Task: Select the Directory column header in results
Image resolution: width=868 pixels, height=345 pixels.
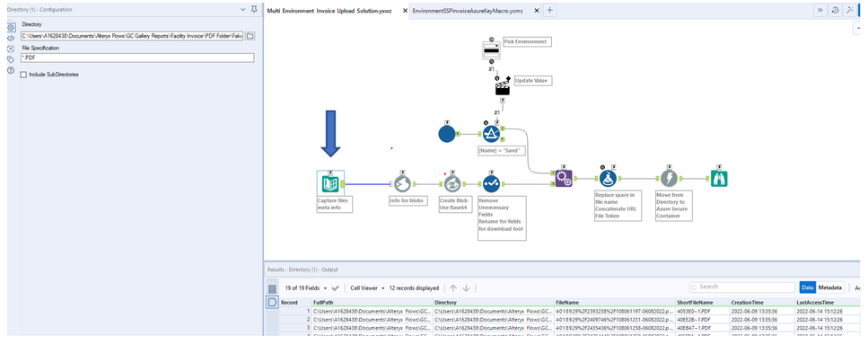Action: pos(494,303)
